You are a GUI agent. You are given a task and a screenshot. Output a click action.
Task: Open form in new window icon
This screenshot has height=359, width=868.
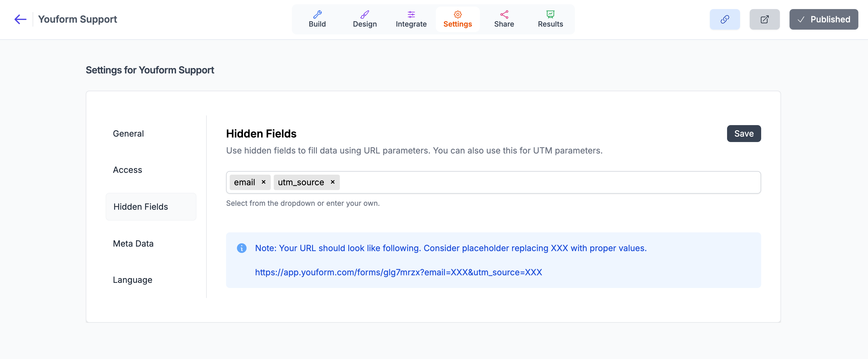tap(764, 19)
